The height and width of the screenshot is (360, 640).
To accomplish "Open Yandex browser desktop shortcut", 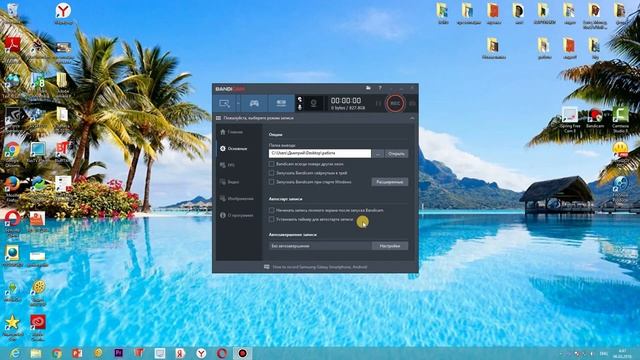I will click(63, 13).
